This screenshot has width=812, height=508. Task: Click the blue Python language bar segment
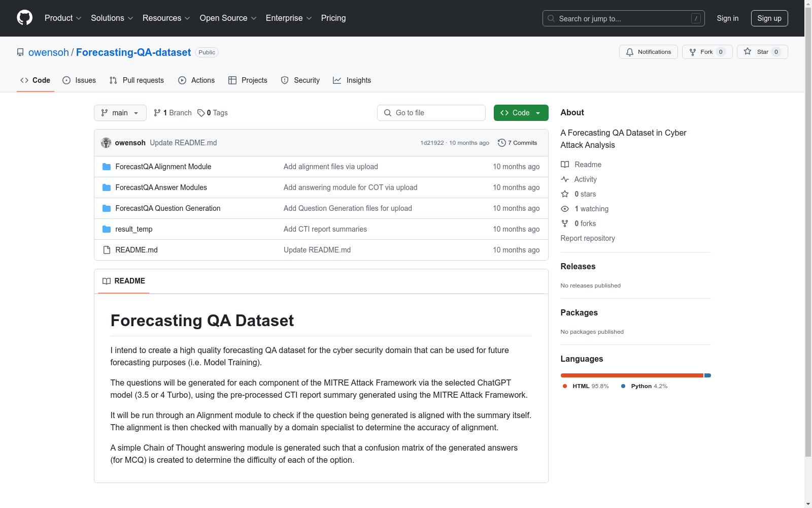[707, 375]
